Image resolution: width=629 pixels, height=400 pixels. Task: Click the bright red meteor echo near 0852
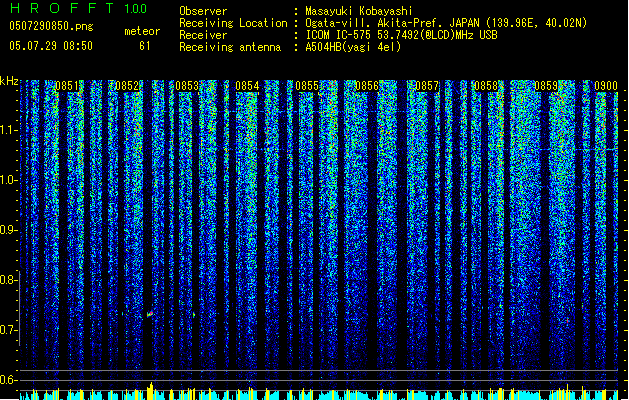(150, 314)
